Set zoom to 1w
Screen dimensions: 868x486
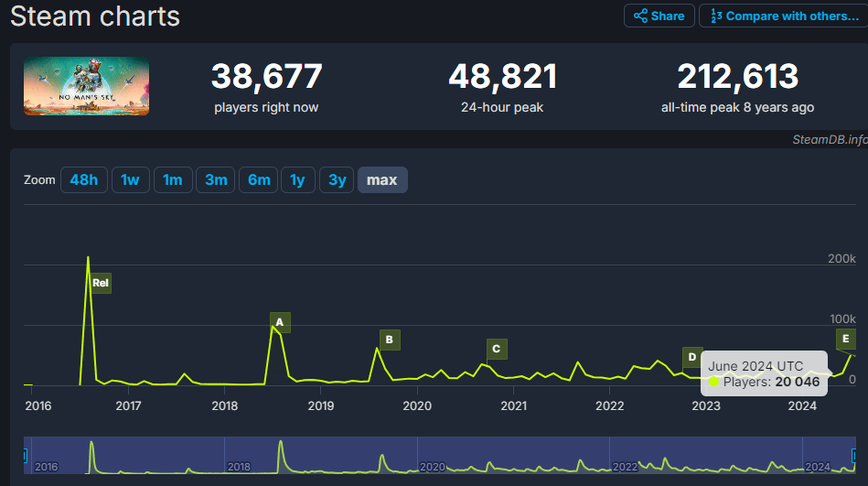pyautogui.click(x=130, y=180)
